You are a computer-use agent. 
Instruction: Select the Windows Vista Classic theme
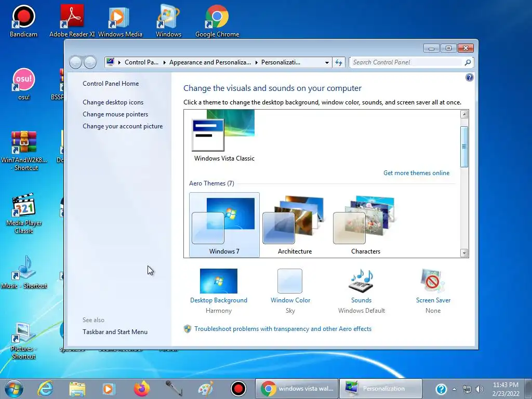coord(224,137)
